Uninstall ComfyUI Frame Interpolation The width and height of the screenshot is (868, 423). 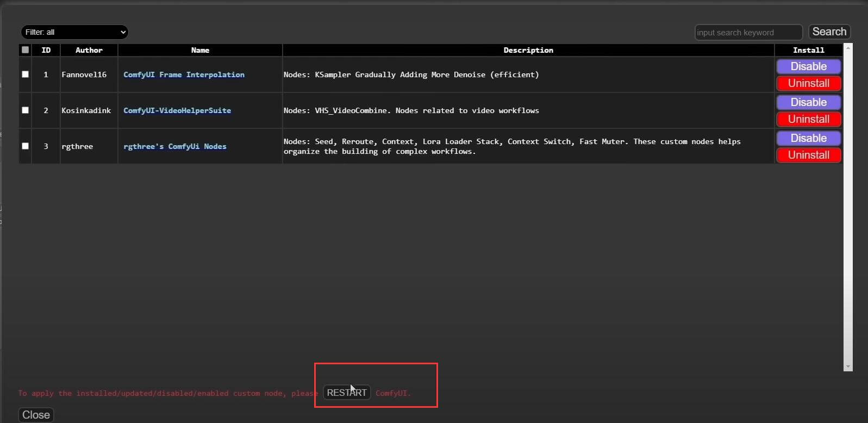809,83
